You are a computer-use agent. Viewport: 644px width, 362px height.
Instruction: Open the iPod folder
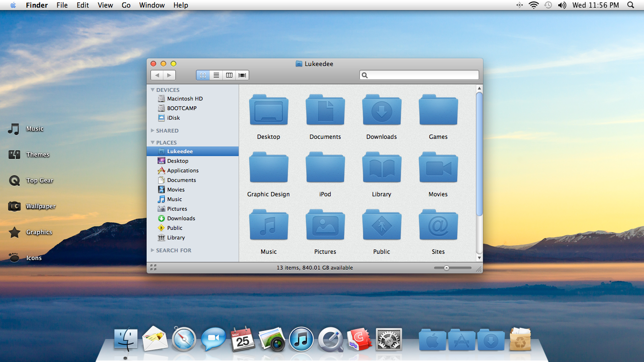[325, 167]
